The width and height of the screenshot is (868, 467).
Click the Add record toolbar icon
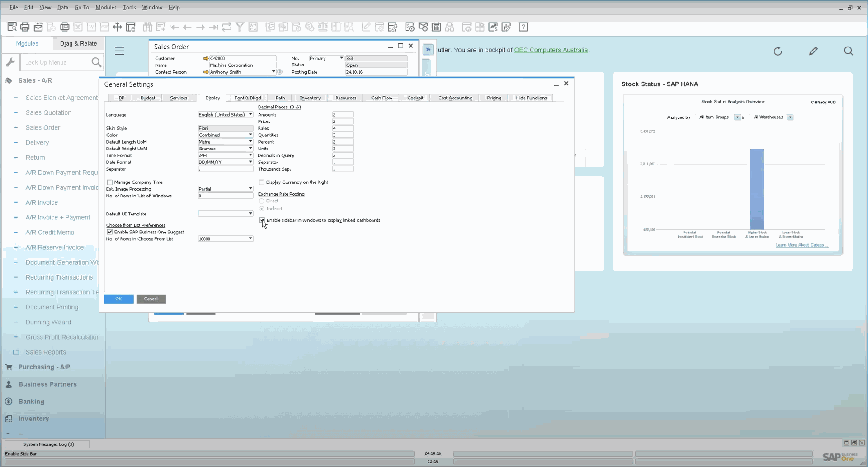160,27
